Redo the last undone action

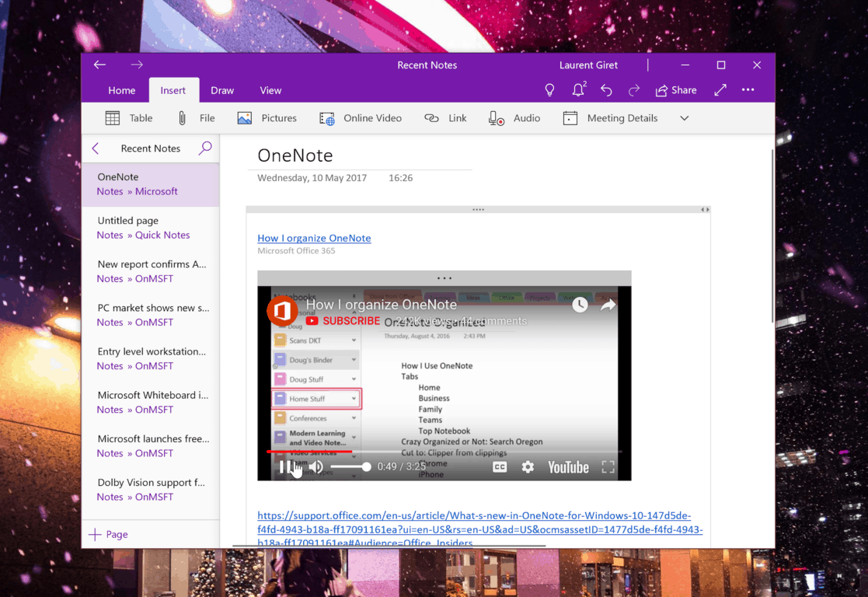634,89
